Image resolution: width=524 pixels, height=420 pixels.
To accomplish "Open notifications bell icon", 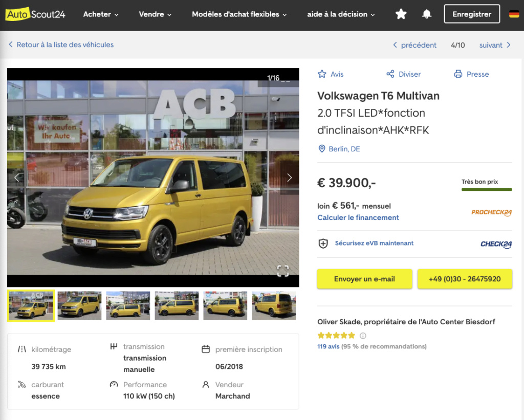I will click(426, 14).
